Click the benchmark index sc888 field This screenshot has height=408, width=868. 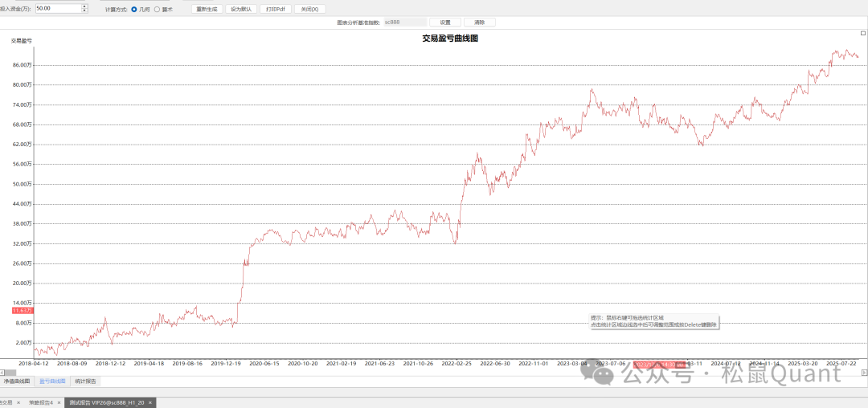(403, 22)
